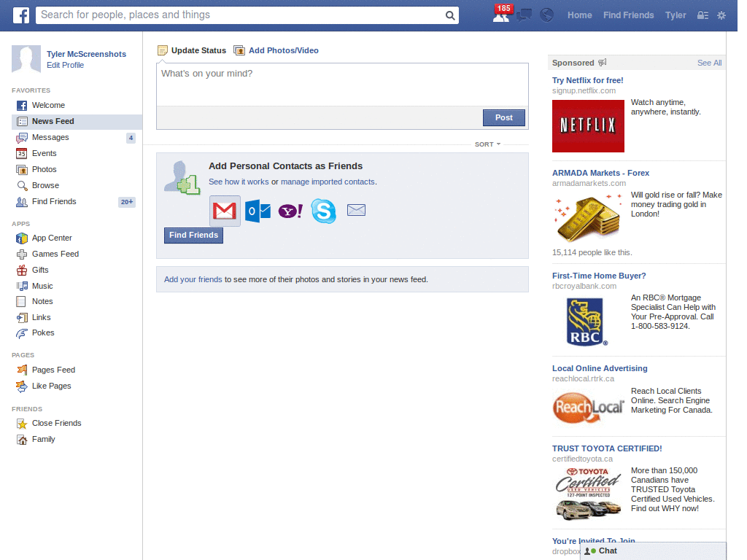Click the Family house icon

point(21,440)
